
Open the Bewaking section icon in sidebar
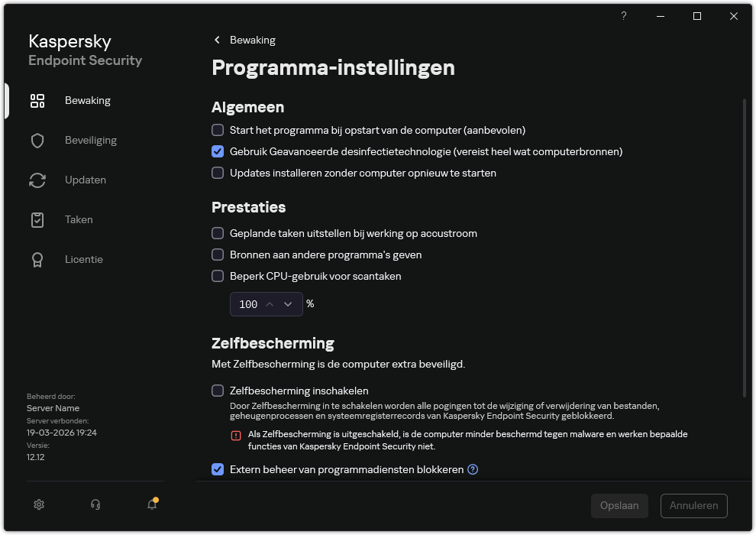[x=37, y=100]
